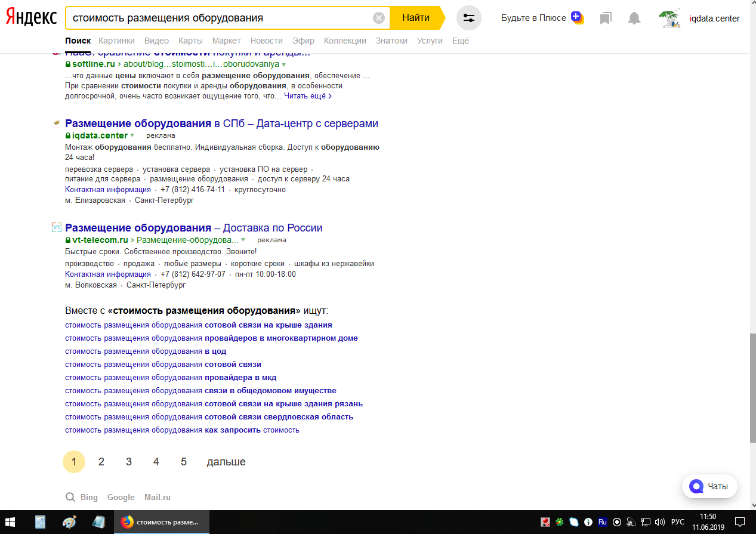Select the Поиск tab
Image resolution: width=756 pixels, height=534 pixels.
point(78,41)
